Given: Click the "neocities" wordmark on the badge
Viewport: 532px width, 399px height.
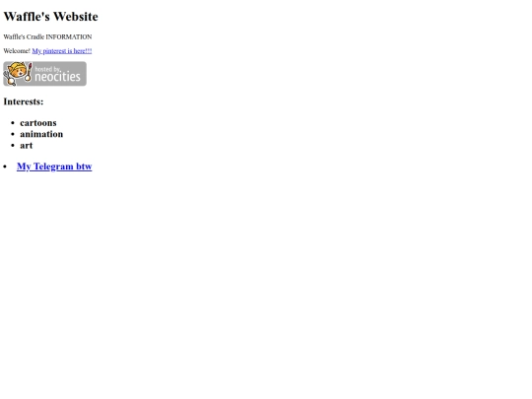Looking at the screenshot, I should (58, 77).
